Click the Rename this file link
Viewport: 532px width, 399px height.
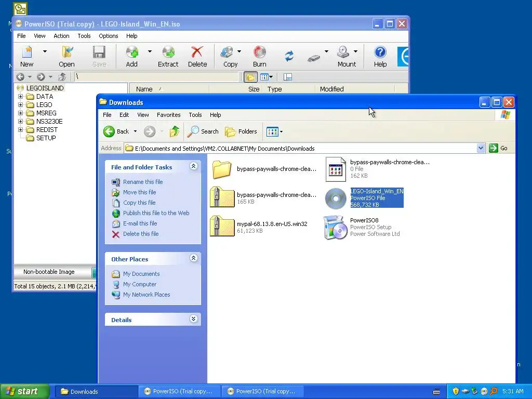point(143,182)
